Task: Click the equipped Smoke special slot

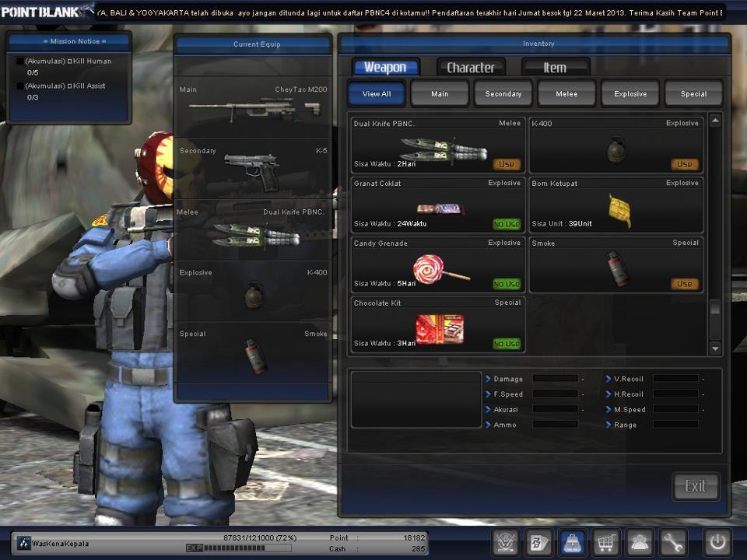Action: [x=253, y=352]
